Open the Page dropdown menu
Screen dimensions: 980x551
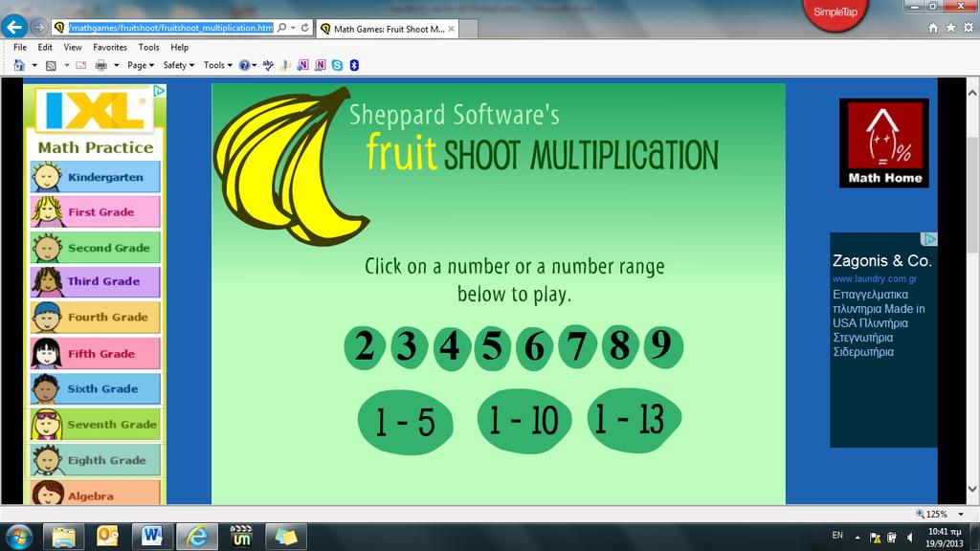141,65
